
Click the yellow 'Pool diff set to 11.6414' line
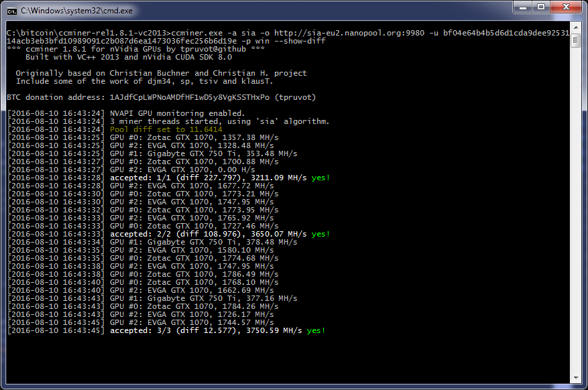point(162,129)
